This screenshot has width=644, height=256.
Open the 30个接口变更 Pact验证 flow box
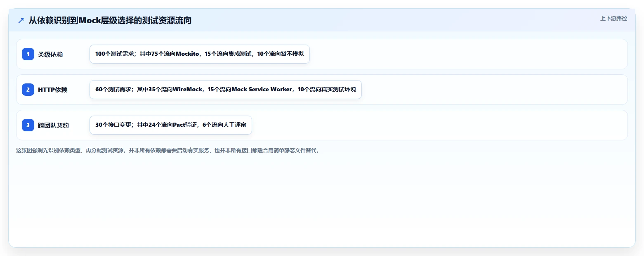(171, 125)
